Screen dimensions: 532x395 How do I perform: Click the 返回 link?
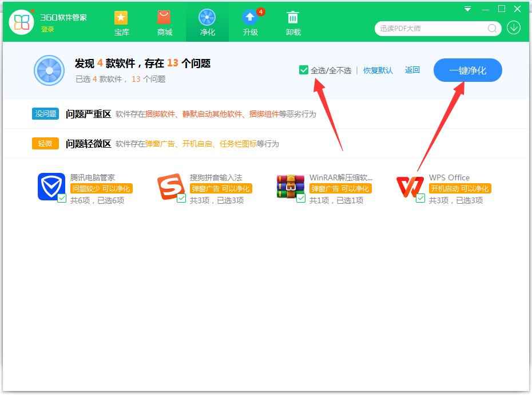pos(412,70)
